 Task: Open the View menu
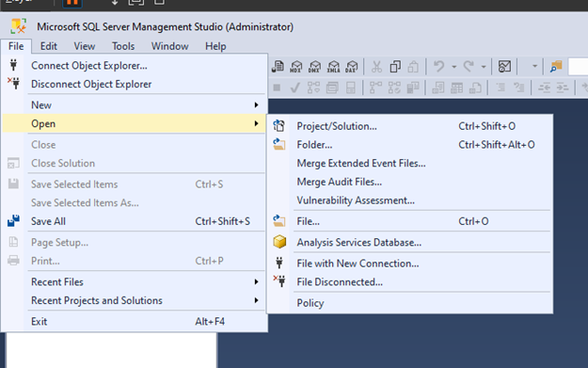point(85,46)
